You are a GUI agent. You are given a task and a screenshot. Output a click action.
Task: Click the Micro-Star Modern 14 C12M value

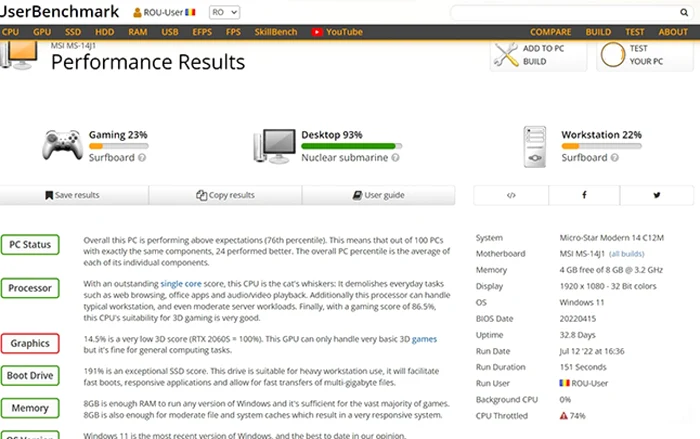612,238
